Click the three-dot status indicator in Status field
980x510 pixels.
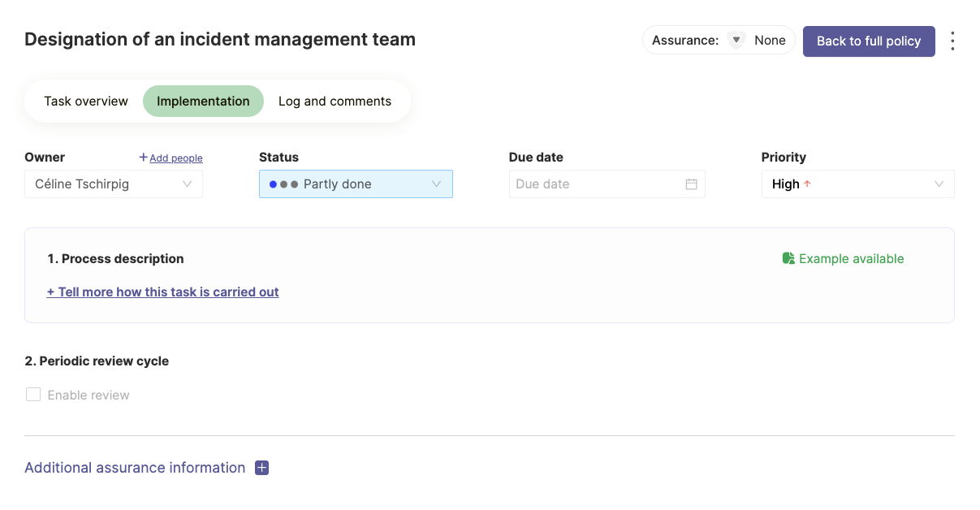(x=283, y=184)
